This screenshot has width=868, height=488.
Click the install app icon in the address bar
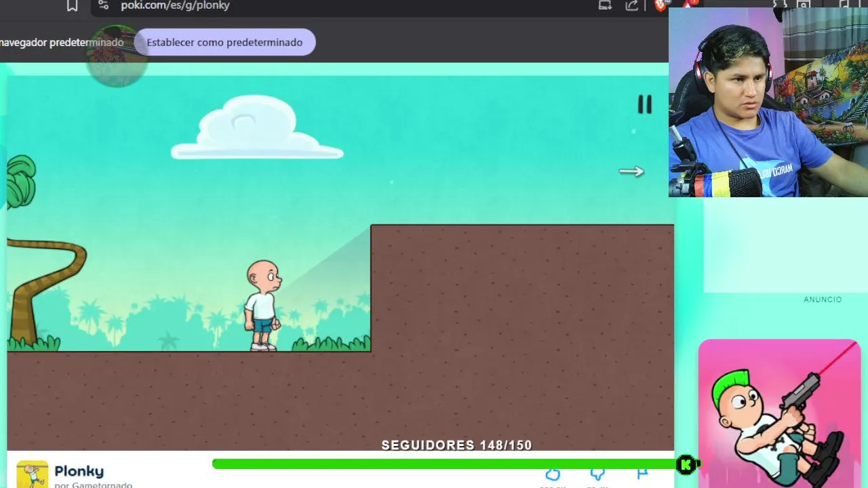(x=605, y=5)
